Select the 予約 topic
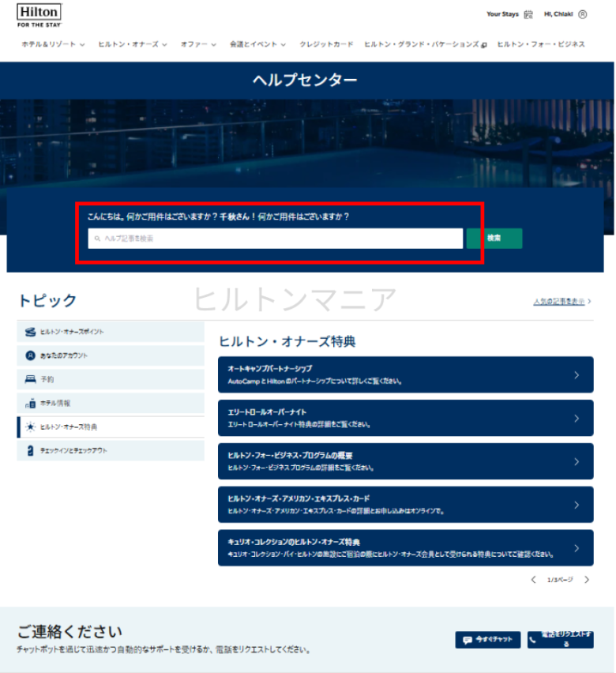Viewport: 616px width, 673px height. coord(111,379)
